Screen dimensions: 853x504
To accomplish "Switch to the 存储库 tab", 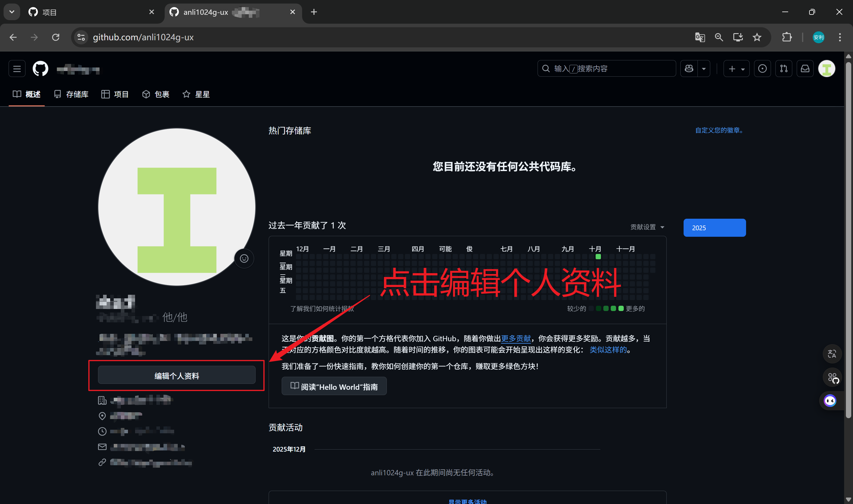I will pos(71,94).
